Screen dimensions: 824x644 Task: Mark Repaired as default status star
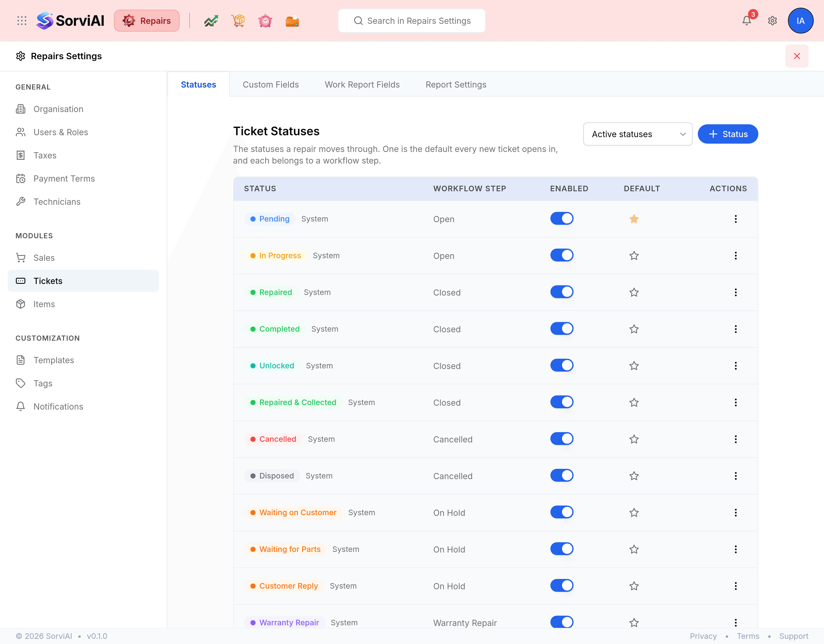tap(634, 293)
